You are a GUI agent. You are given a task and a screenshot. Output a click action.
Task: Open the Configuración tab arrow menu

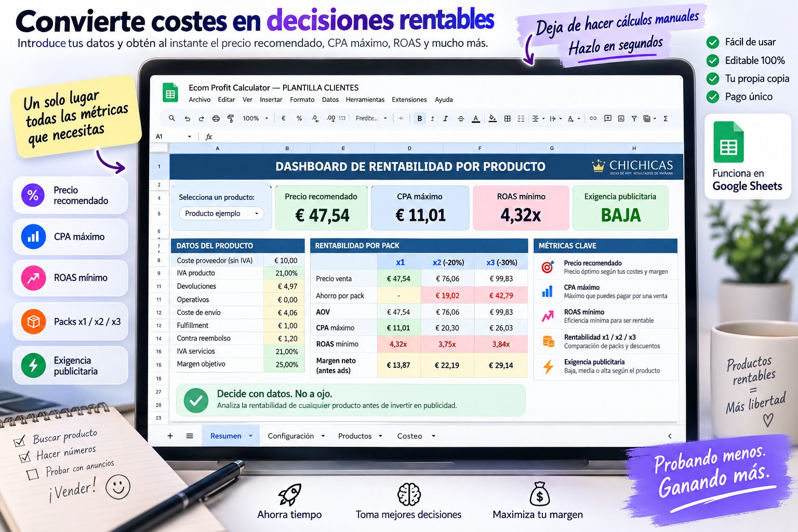click(x=323, y=436)
